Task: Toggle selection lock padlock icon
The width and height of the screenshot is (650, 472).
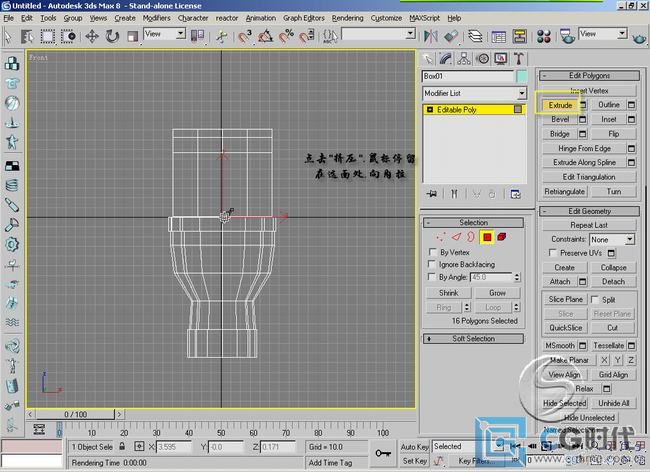Action: (122, 446)
